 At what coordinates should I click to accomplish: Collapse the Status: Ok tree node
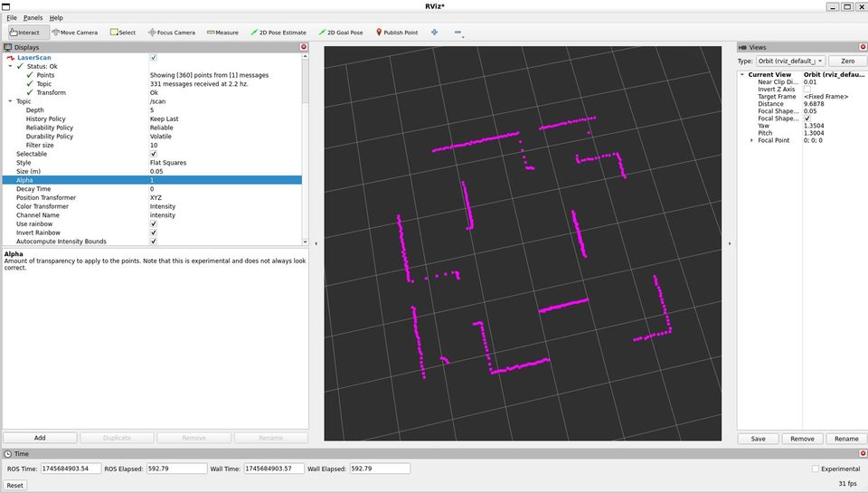(x=10, y=66)
